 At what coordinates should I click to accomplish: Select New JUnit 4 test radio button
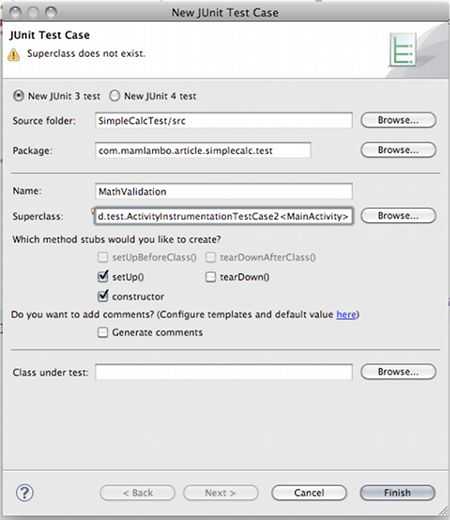[x=114, y=96]
